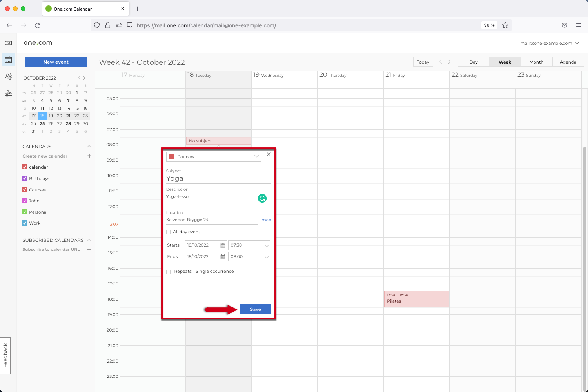Switch to Week view
The height and width of the screenshot is (392, 588).
[x=505, y=62]
